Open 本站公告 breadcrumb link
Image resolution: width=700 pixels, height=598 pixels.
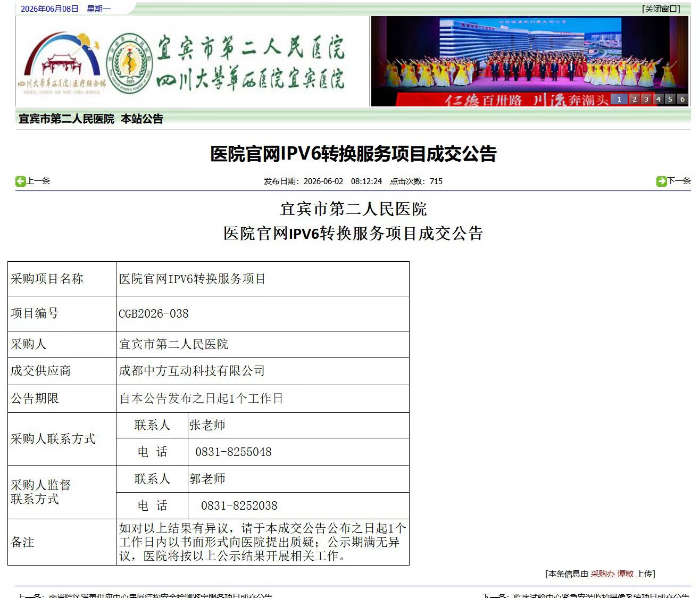(x=142, y=119)
